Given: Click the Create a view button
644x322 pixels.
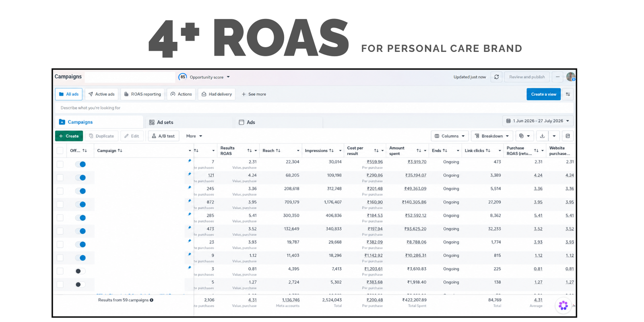Looking at the screenshot, I should pyautogui.click(x=543, y=94).
